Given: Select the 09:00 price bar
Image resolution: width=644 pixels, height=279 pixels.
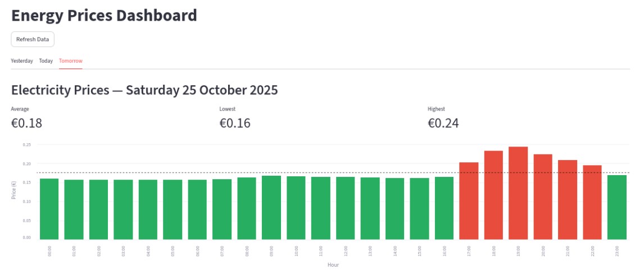Looking at the screenshot, I should (x=271, y=208).
